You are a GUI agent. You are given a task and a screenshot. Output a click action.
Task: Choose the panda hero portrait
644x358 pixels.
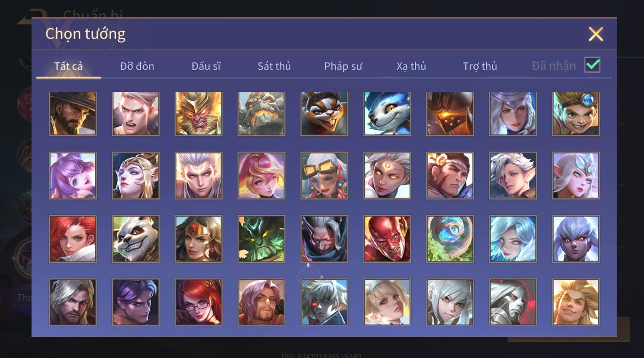[136, 239]
